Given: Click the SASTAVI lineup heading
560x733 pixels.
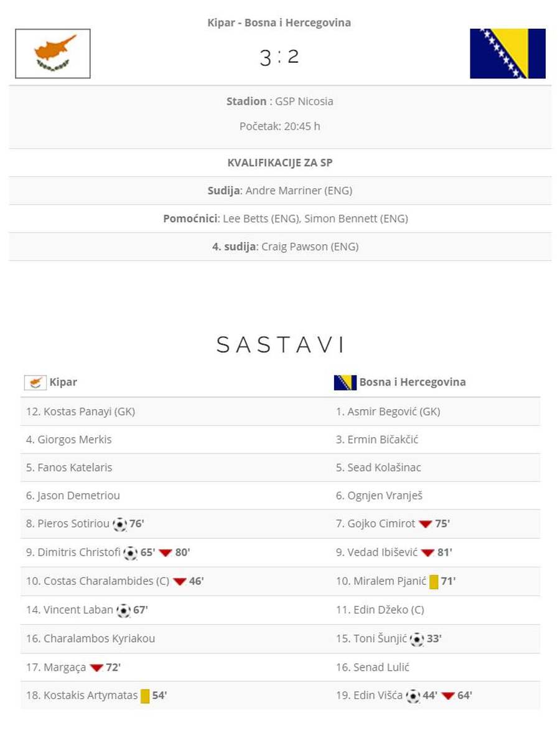Looking at the screenshot, I should pos(280,344).
